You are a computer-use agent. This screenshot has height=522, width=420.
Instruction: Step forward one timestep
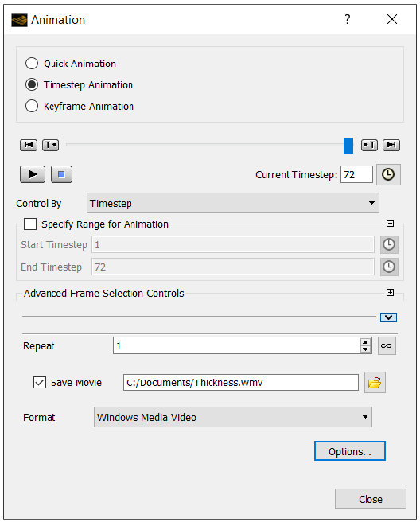(369, 145)
